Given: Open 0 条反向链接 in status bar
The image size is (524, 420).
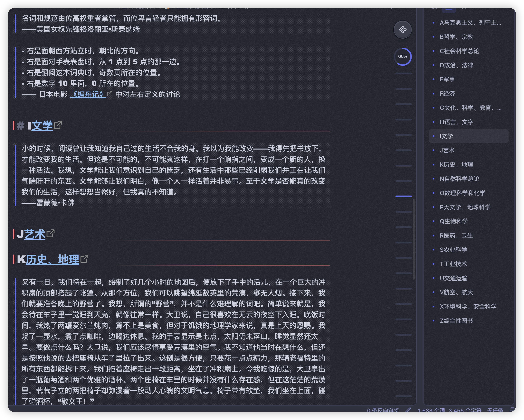Looking at the screenshot, I should click(x=383, y=410).
